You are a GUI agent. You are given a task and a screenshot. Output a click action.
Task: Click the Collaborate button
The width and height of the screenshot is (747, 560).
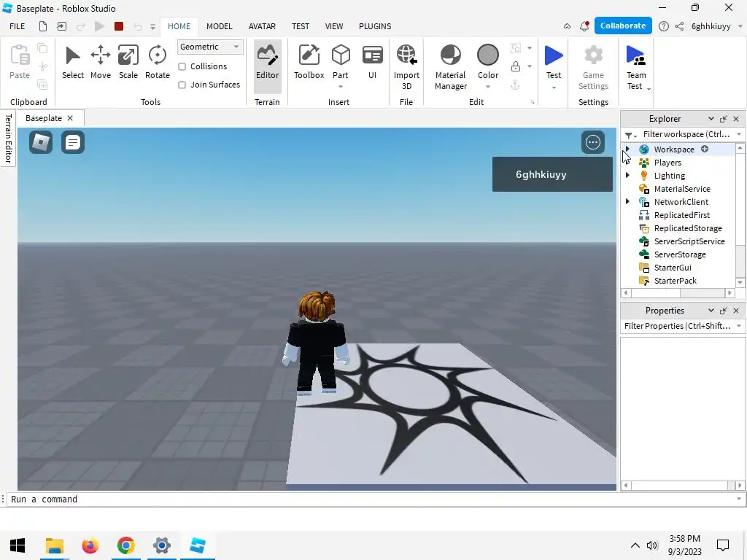tap(623, 26)
